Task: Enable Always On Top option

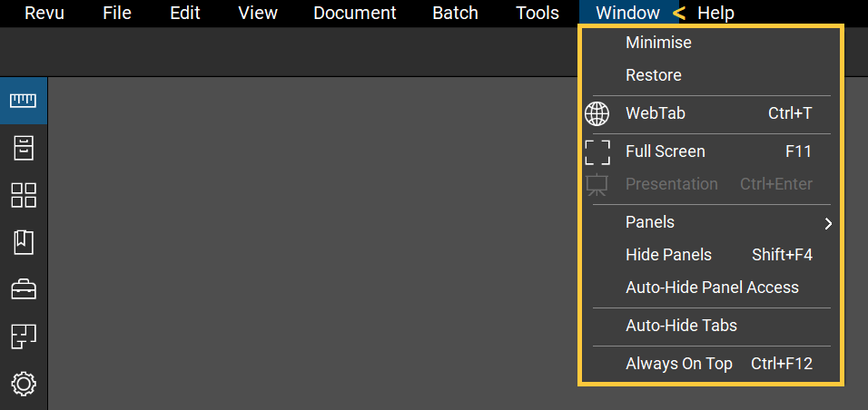Action: (x=678, y=364)
